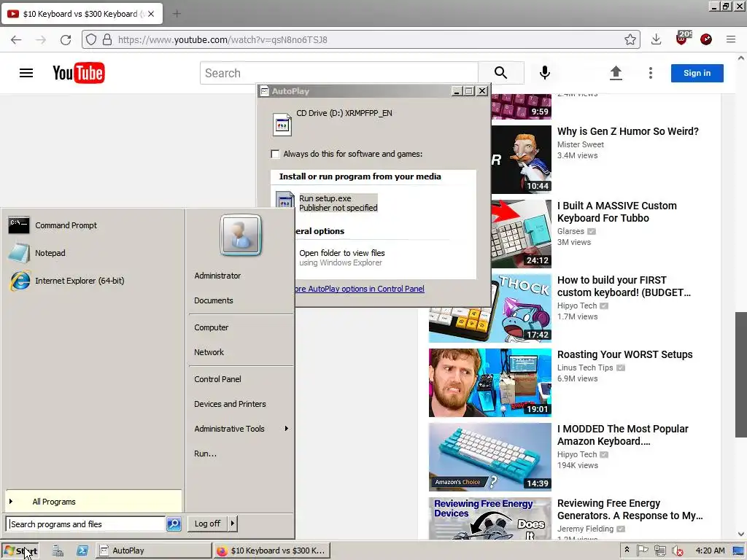Open more AutoPlay options in Control Panel link
747x560 pixels.
click(x=360, y=289)
